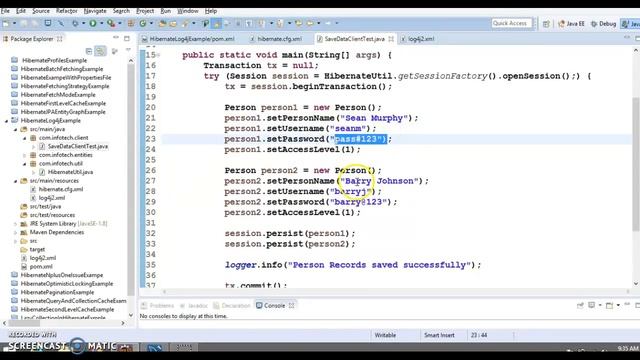This screenshot has width=640, height=360.
Task: Click the Run External Tools icon
Action: point(111,24)
